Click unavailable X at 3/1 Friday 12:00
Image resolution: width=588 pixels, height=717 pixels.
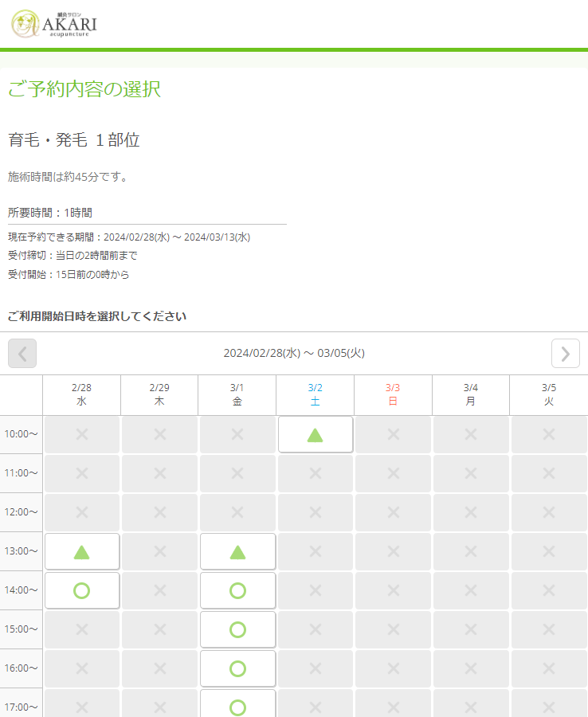coord(237,512)
